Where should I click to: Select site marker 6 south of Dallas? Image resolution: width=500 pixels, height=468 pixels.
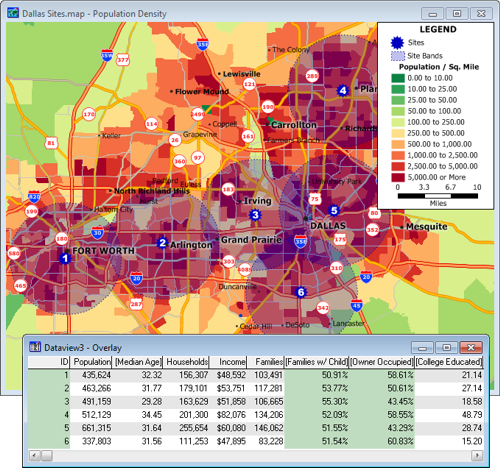(x=301, y=292)
